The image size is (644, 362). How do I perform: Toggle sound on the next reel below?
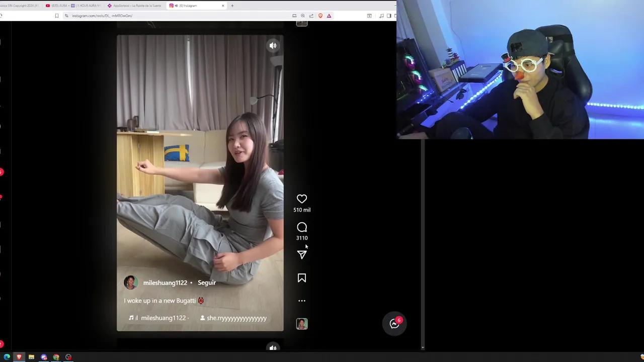click(x=273, y=347)
